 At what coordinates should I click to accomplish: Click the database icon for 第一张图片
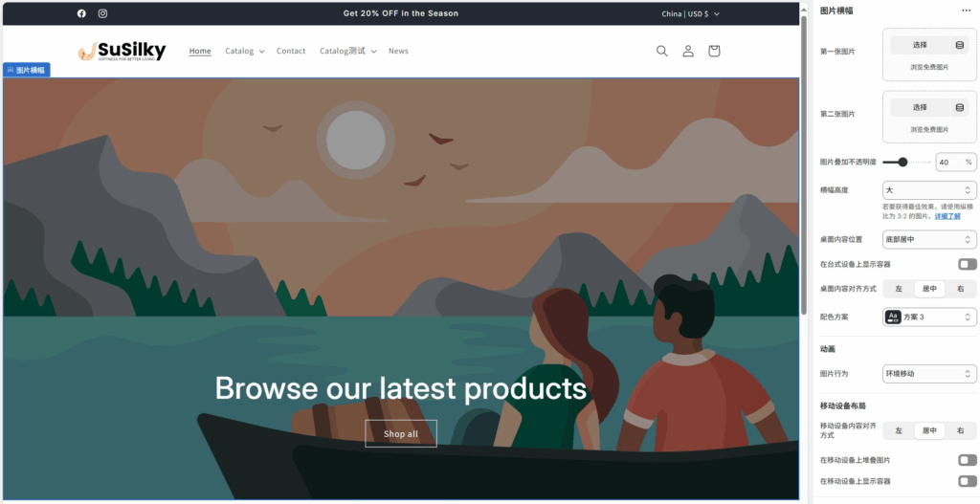[x=960, y=45]
